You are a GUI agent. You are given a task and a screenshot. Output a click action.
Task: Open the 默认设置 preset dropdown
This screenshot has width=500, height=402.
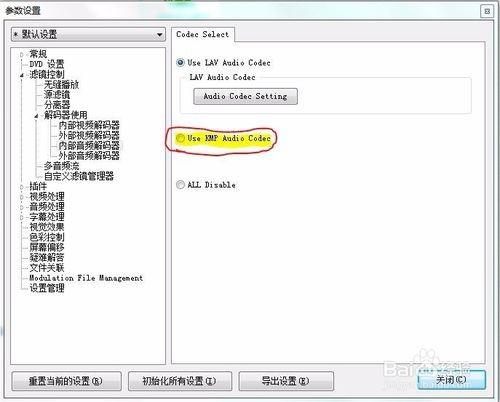88,34
